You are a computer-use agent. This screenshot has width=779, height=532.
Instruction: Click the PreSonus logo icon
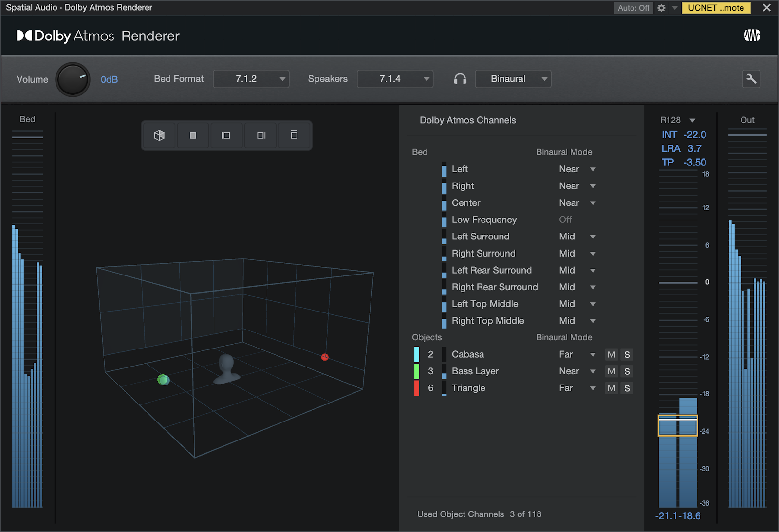click(x=752, y=36)
